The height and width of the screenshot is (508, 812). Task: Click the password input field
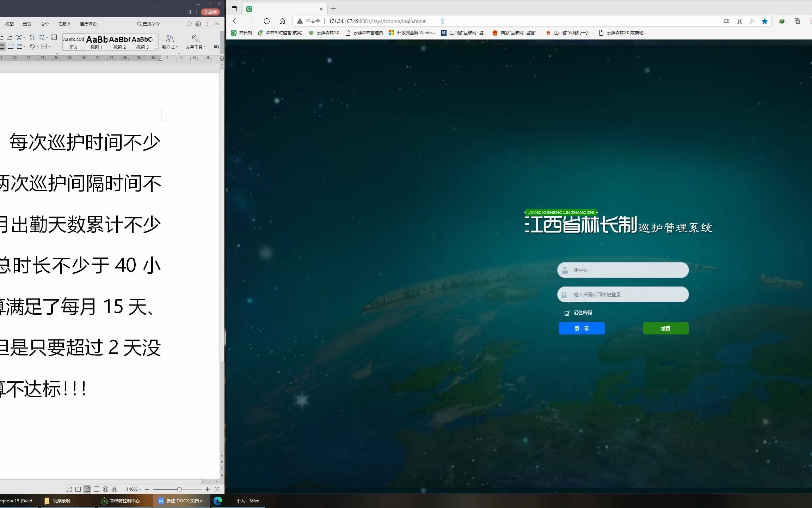point(623,295)
